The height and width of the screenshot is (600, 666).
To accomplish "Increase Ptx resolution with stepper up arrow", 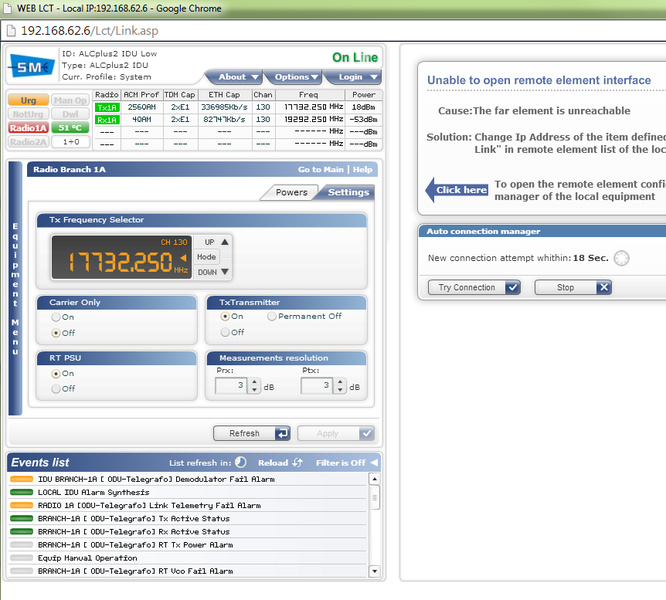I will [x=340, y=383].
